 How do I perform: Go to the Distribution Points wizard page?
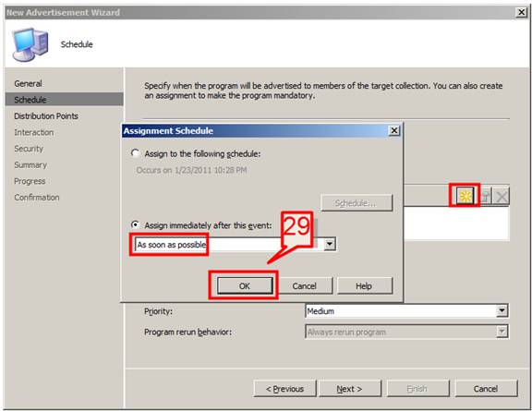click(x=46, y=116)
